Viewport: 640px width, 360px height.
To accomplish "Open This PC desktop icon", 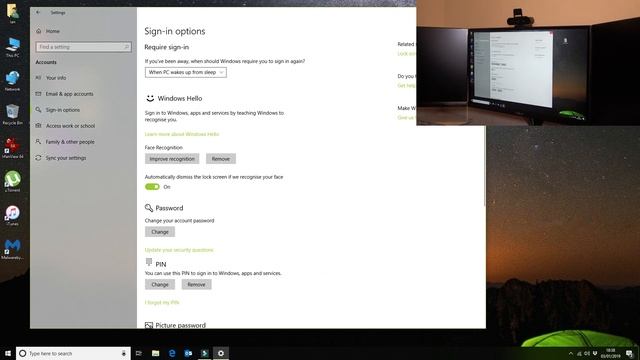I will (13, 47).
